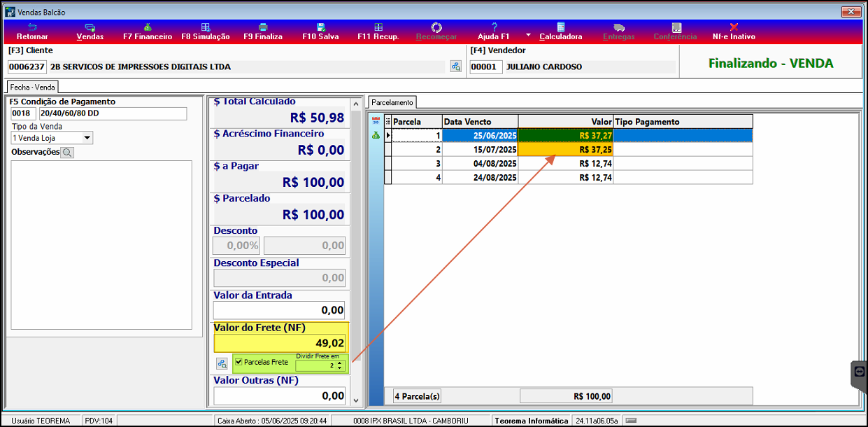This screenshot has height=427, width=868.
Task: Click the Observações text area
Action: click(101, 244)
